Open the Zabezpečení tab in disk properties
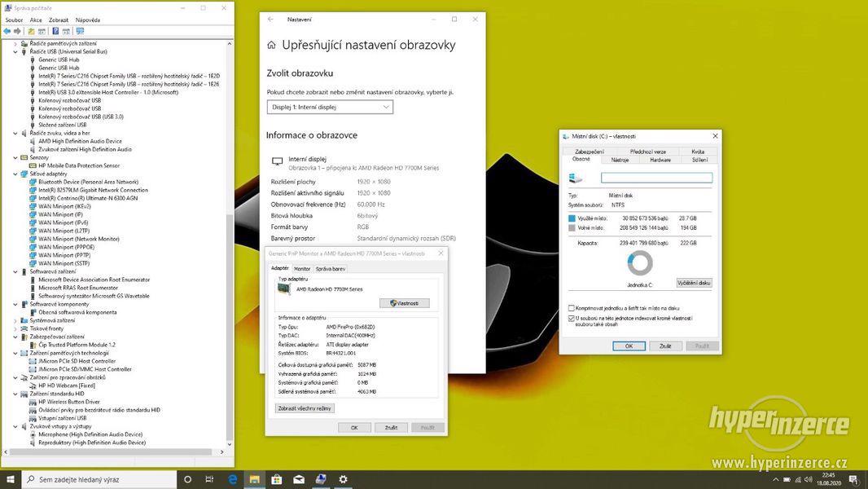The height and width of the screenshot is (489, 868). (590, 152)
